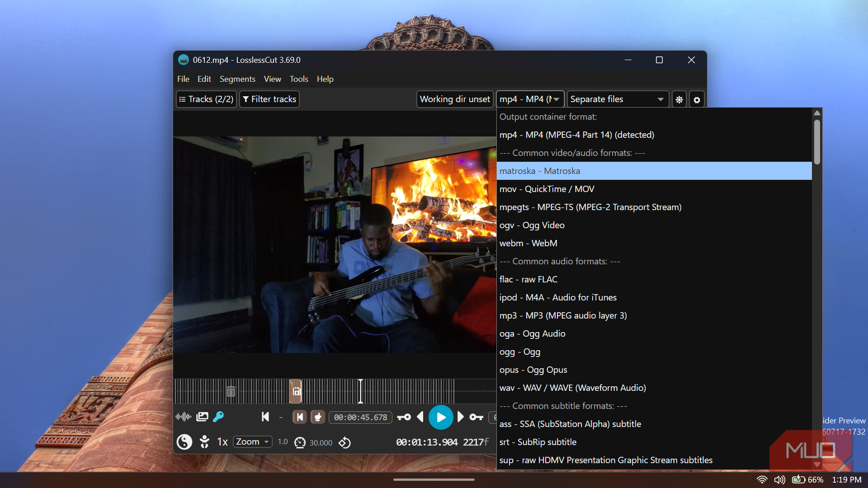Choose opus - Ogg Opus format
Viewport: 868px width, 488px height.
[654, 370]
